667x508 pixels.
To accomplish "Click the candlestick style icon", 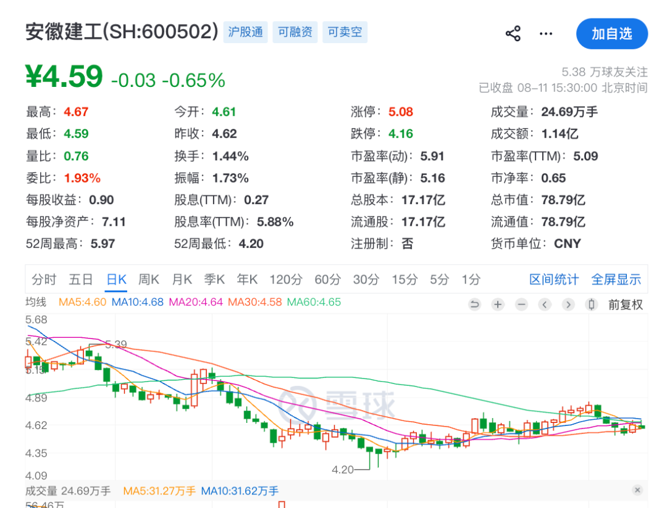I will point(591,304).
